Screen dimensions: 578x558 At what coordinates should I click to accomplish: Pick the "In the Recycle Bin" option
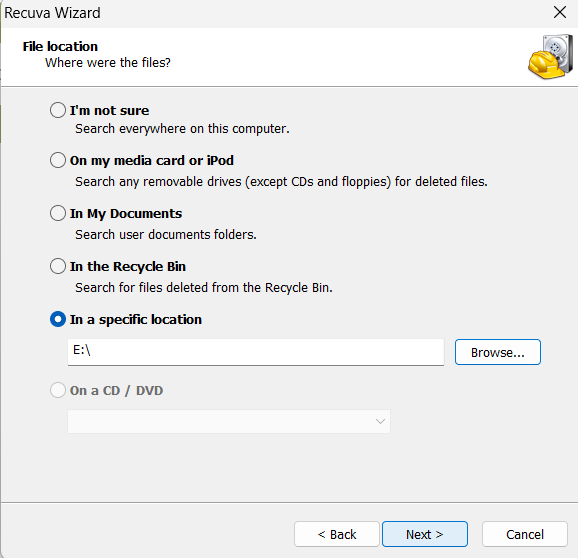[58, 266]
